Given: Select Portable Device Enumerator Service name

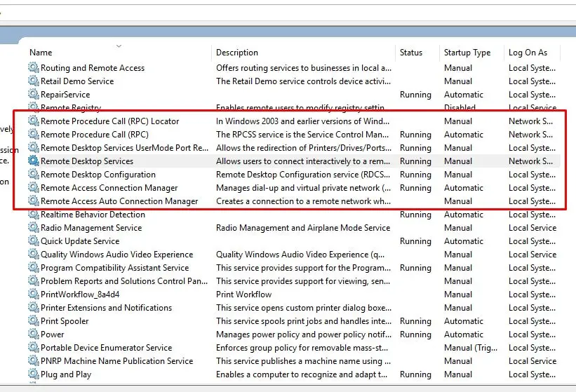Looking at the screenshot, I should pyautogui.click(x=106, y=348).
